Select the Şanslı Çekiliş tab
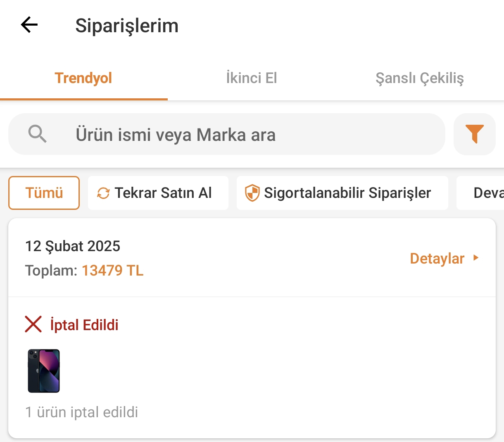The height and width of the screenshot is (442, 504). coord(419,78)
